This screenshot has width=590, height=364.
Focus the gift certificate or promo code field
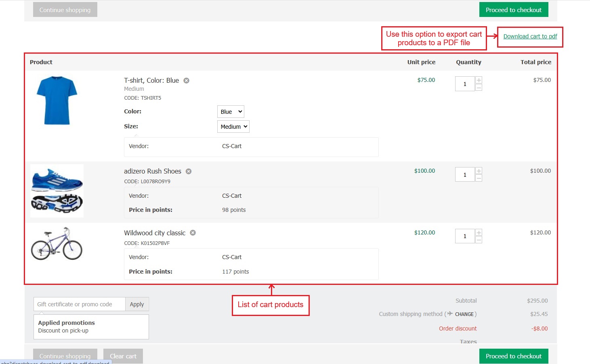(x=80, y=304)
